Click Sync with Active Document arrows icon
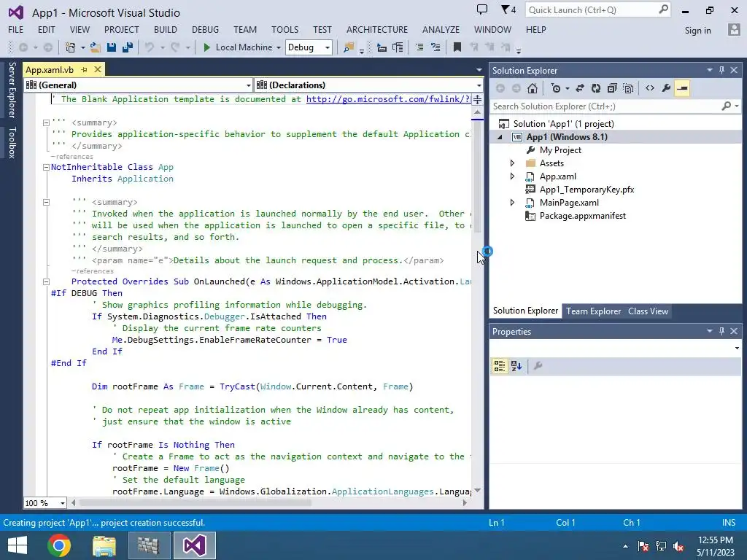This screenshot has height=560, width=747. coord(580,88)
